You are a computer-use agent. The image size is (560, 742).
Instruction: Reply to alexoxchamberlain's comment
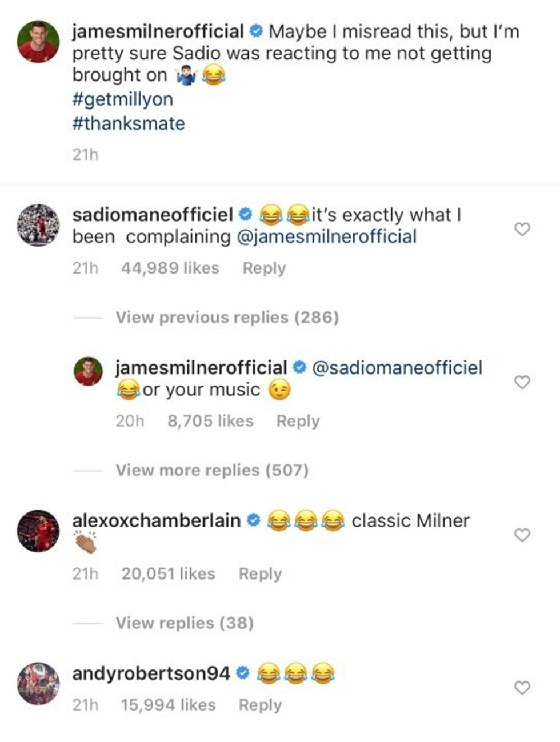pos(260,573)
